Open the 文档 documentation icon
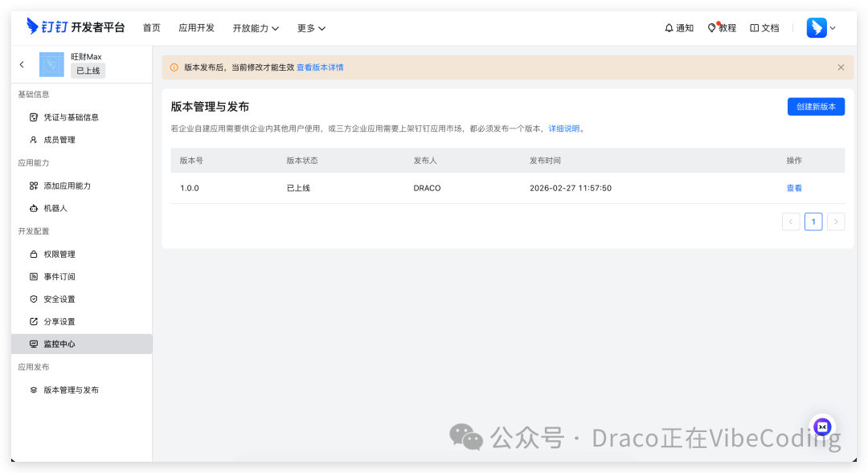Viewport: 868px width, 473px height. pos(764,27)
